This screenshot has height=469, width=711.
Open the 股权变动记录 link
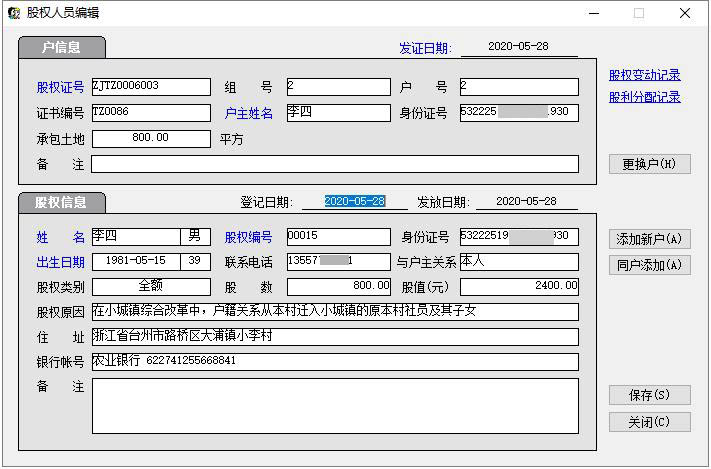coord(645,75)
